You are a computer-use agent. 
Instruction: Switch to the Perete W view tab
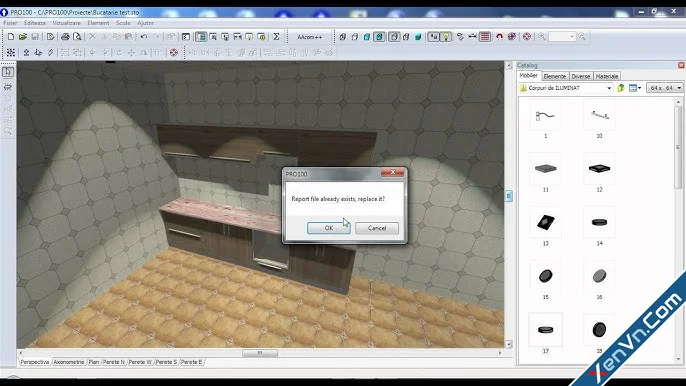click(140, 362)
